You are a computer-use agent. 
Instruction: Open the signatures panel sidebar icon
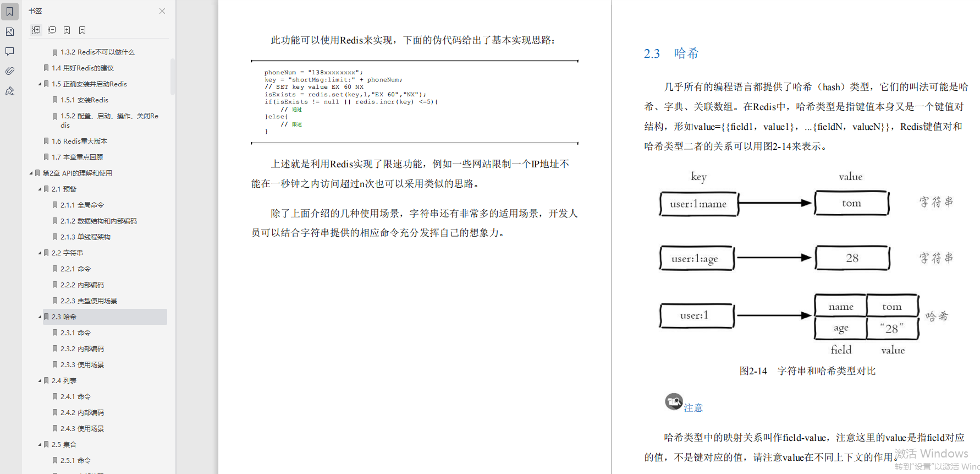(x=10, y=91)
